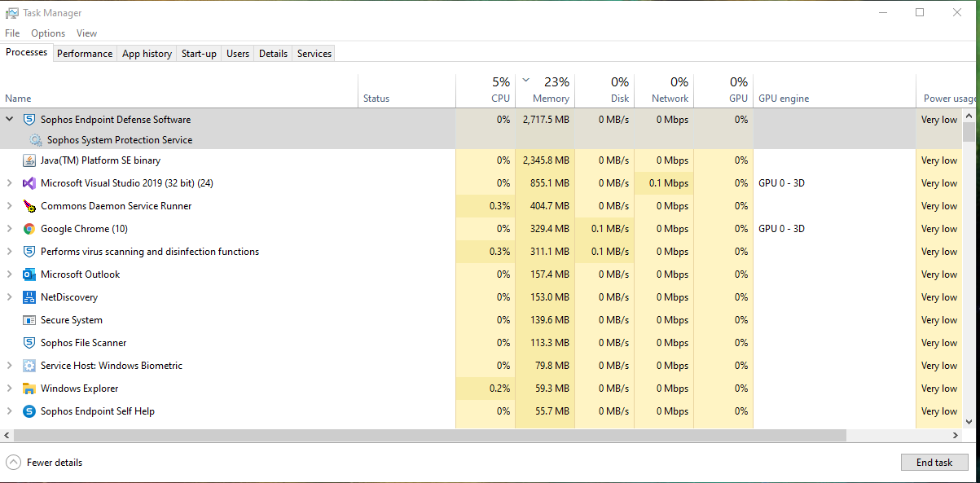Expand the virus scanning process group

10,252
